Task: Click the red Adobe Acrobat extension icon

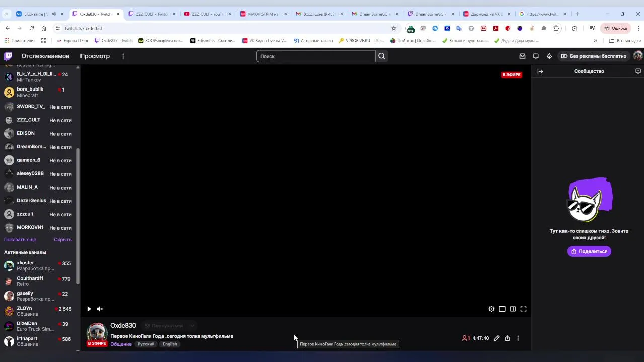Action: [496, 28]
